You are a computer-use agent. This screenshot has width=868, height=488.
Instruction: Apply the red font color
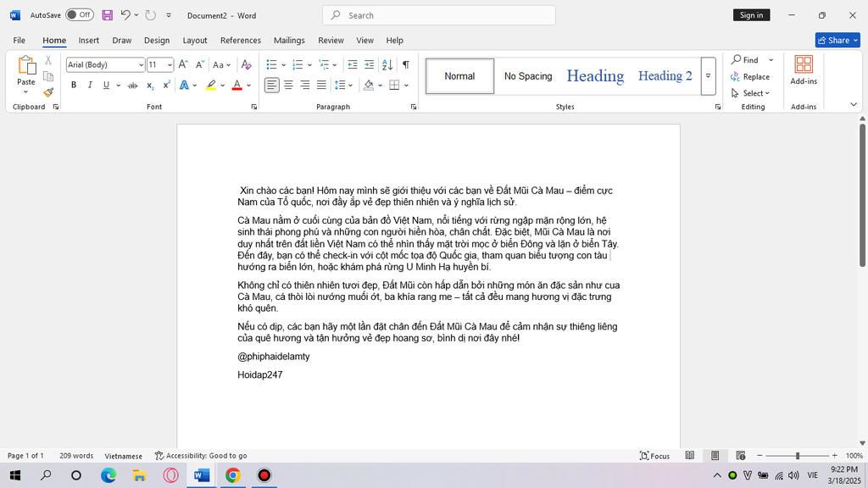[237, 86]
